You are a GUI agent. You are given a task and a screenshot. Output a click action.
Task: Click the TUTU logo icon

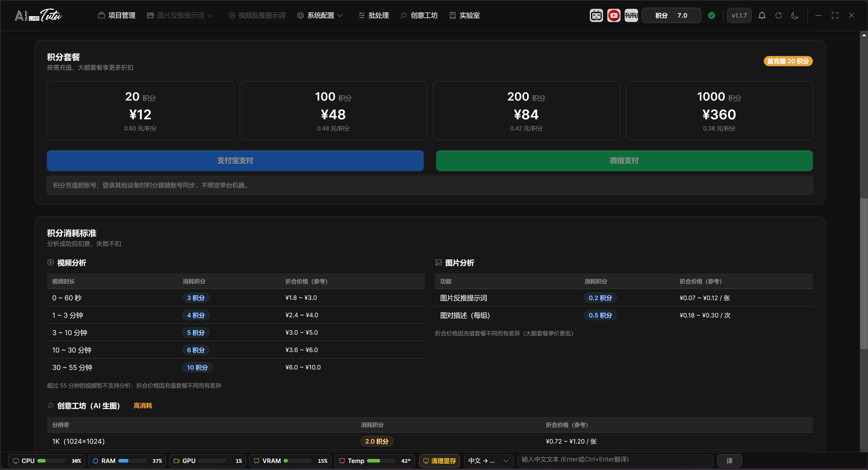631,16
